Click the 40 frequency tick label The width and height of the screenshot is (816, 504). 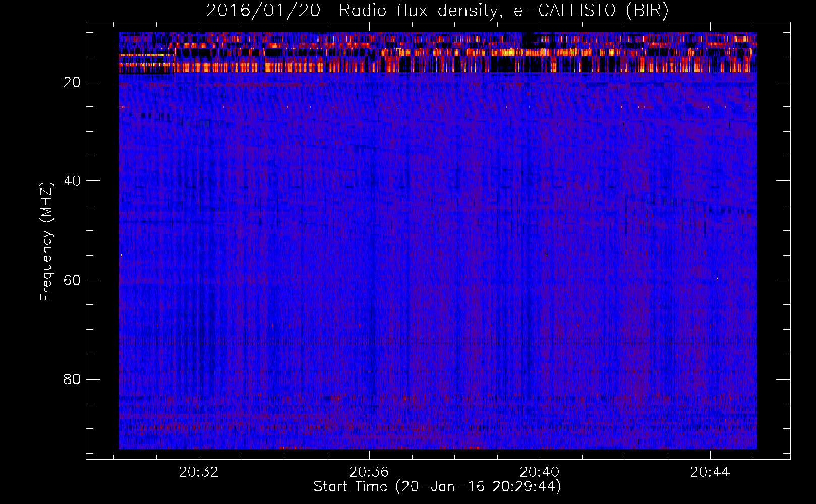pyautogui.click(x=73, y=181)
